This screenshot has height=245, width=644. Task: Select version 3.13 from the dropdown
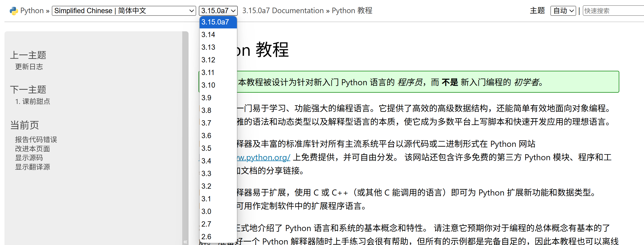(x=218, y=47)
